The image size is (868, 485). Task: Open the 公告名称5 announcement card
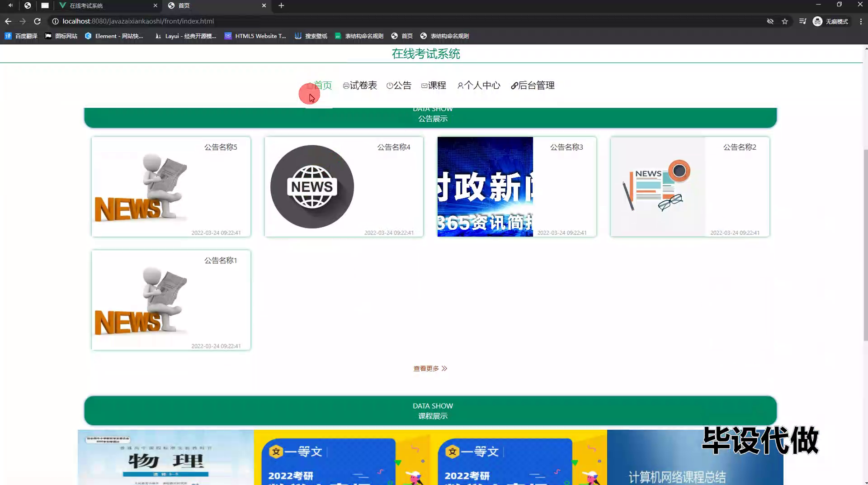click(171, 186)
